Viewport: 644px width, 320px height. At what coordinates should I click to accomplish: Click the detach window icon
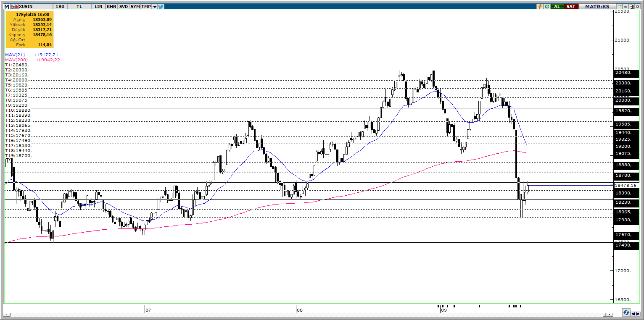click(631, 7)
